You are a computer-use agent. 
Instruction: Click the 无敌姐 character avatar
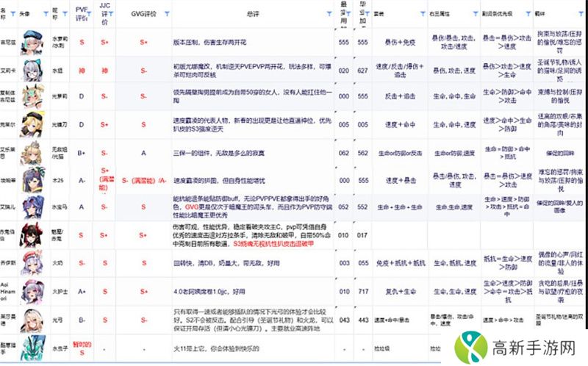click(33, 153)
